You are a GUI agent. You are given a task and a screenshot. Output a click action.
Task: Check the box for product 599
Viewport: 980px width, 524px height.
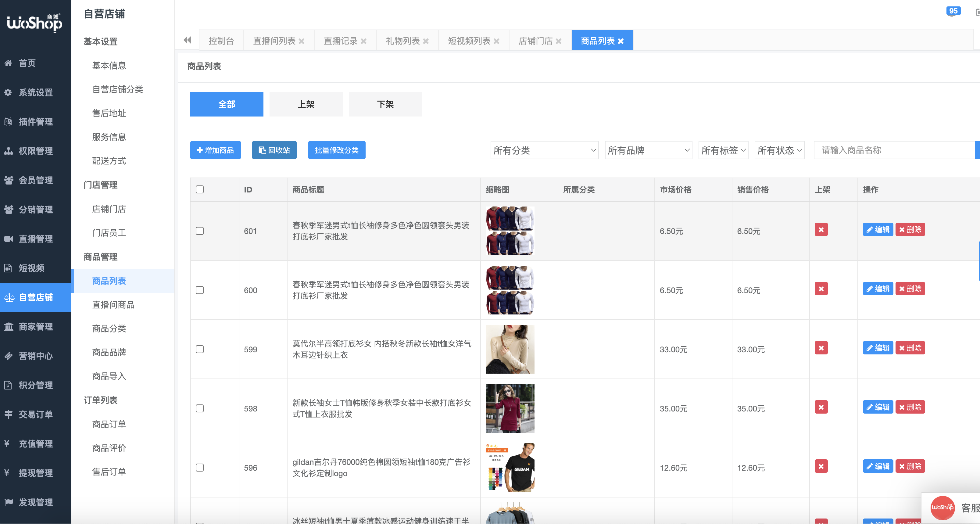(200, 349)
